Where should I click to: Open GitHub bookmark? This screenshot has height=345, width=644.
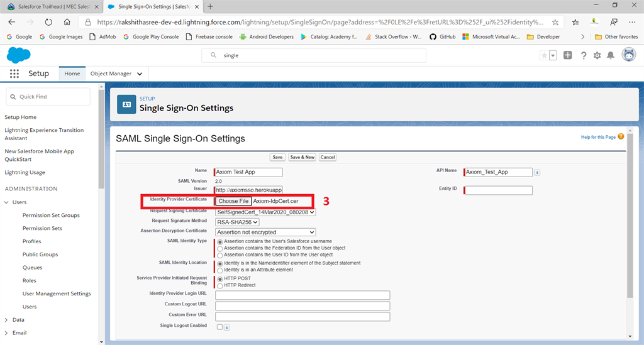[x=443, y=36]
